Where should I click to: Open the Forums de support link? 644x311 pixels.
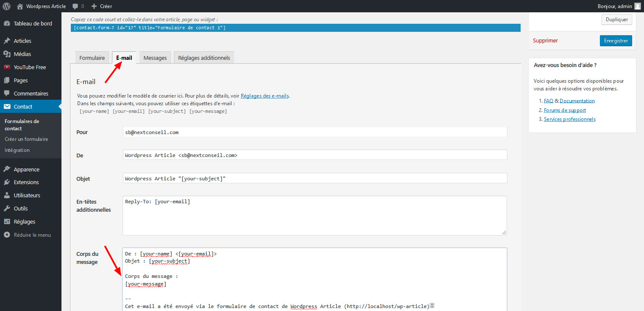[565, 110]
